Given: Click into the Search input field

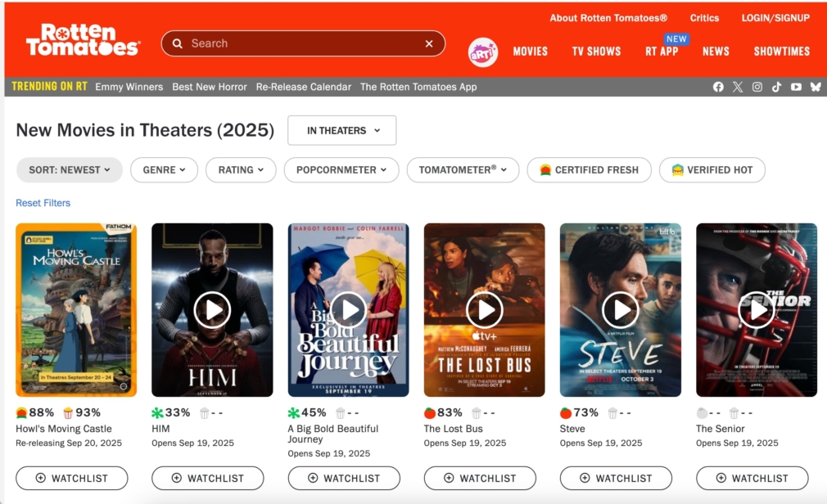Looking at the screenshot, I should tap(303, 43).
